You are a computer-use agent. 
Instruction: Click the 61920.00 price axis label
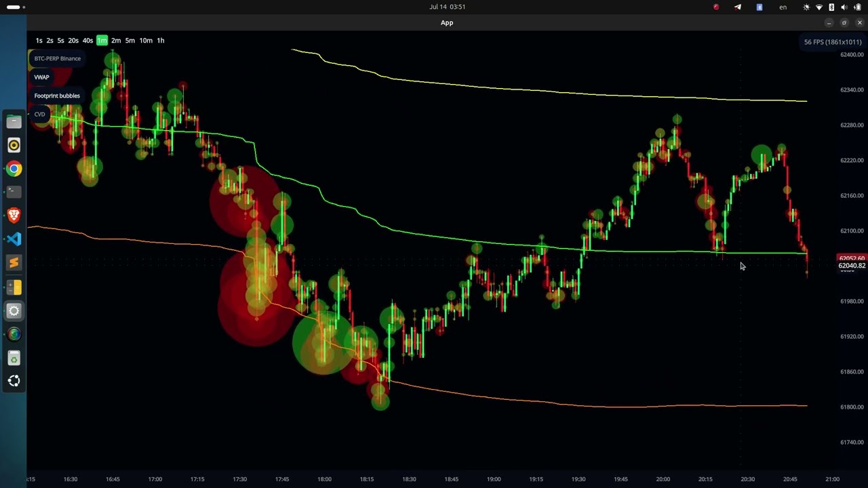pos(852,336)
